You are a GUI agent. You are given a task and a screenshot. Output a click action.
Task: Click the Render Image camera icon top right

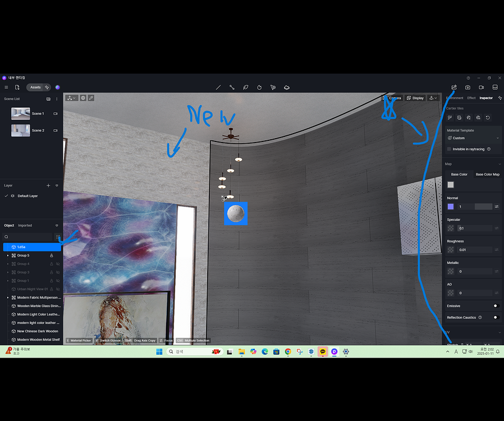coord(468,87)
